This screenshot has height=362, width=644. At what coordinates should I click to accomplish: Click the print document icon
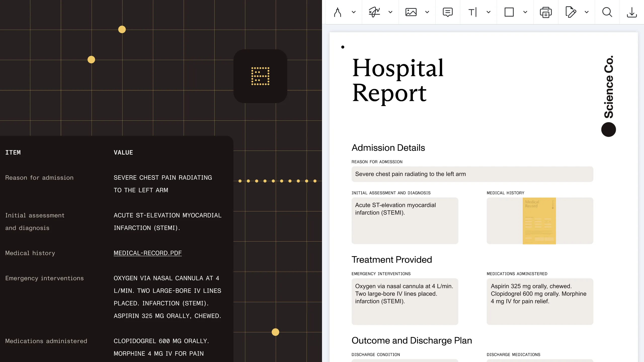pos(546,12)
